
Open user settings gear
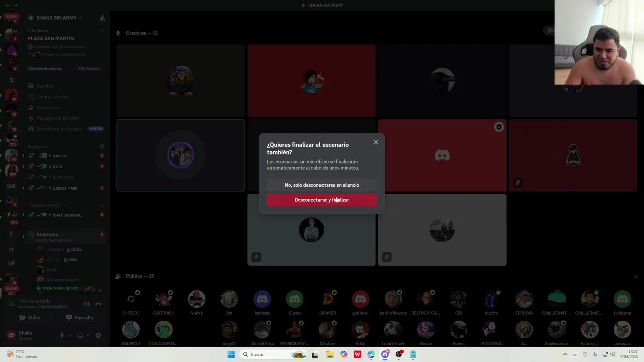tap(98, 335)
